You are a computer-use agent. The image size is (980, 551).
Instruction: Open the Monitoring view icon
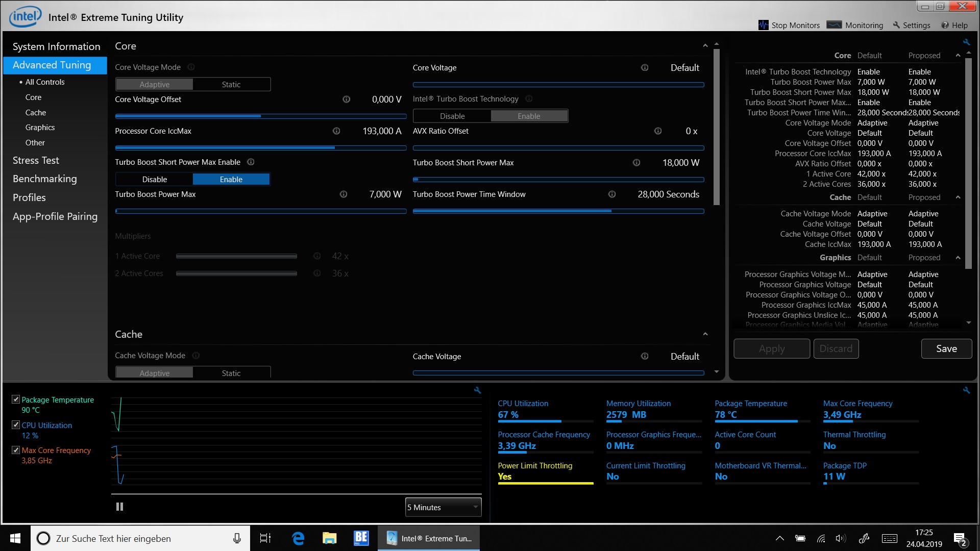click(x=834, y=25)
